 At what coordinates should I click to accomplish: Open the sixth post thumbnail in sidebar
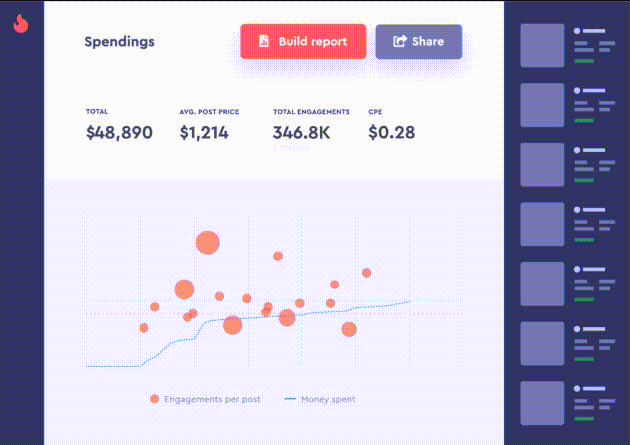543,344
